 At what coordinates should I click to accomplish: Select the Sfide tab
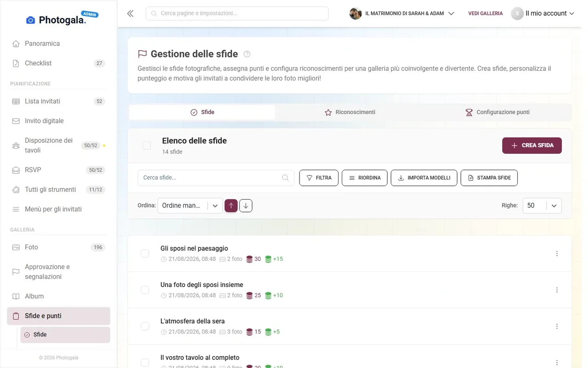coord(202,112)
